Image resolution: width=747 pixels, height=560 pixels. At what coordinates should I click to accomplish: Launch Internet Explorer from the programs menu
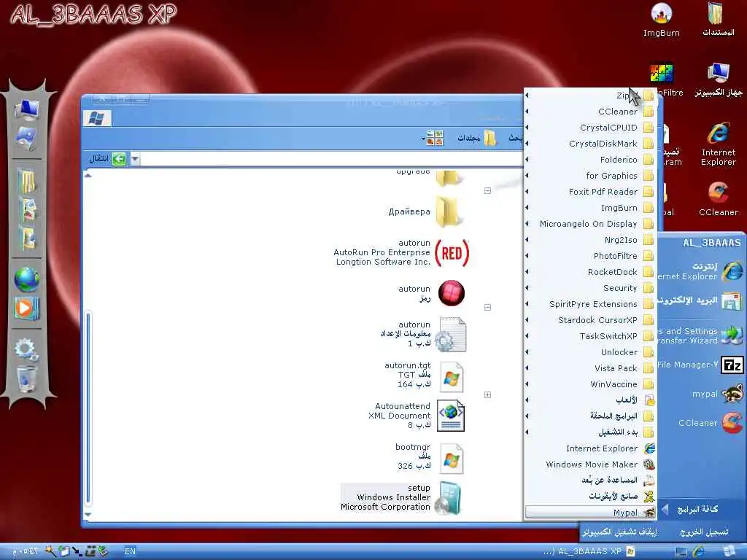pyautogui.click(x=590, y=448)
